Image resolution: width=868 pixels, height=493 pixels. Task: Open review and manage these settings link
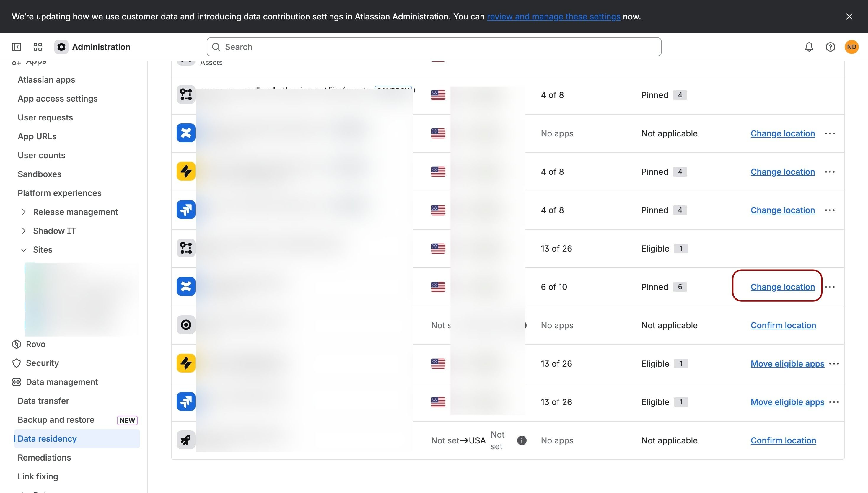coord(553,17)
